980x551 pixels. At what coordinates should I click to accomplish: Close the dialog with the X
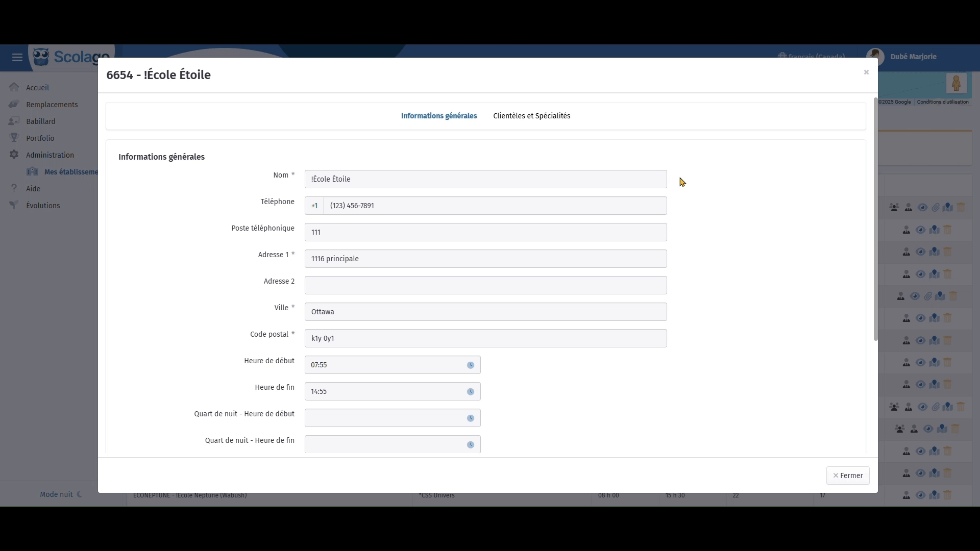(x=866, y=72)
